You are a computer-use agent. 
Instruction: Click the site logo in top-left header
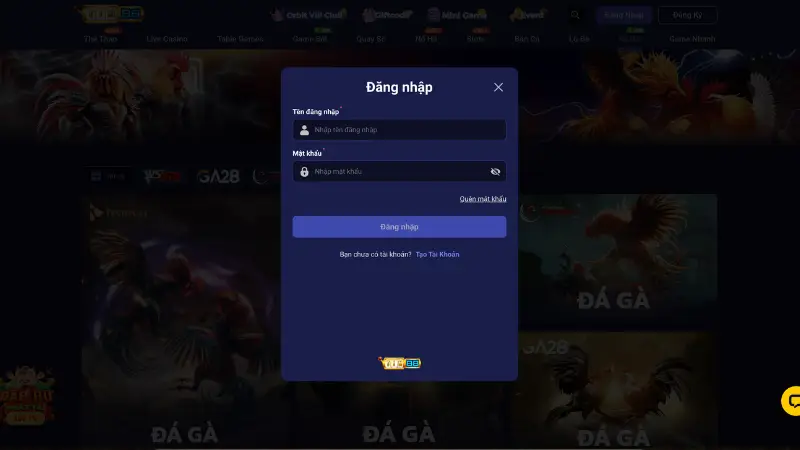pos(110,14)
